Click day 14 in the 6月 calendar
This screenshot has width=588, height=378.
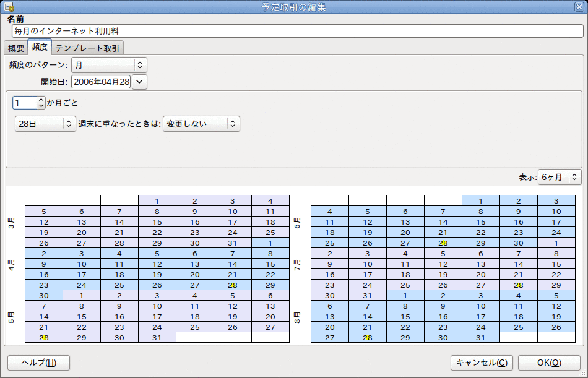click(443, 222)
